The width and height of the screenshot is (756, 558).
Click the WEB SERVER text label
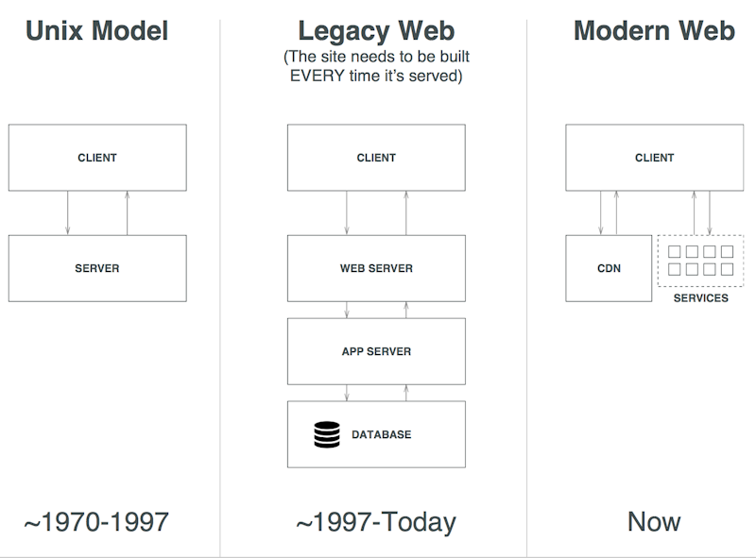point(376,268)
